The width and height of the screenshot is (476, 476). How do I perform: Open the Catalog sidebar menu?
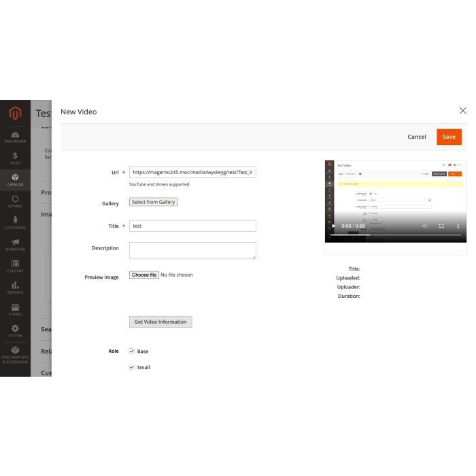[15, 180]
